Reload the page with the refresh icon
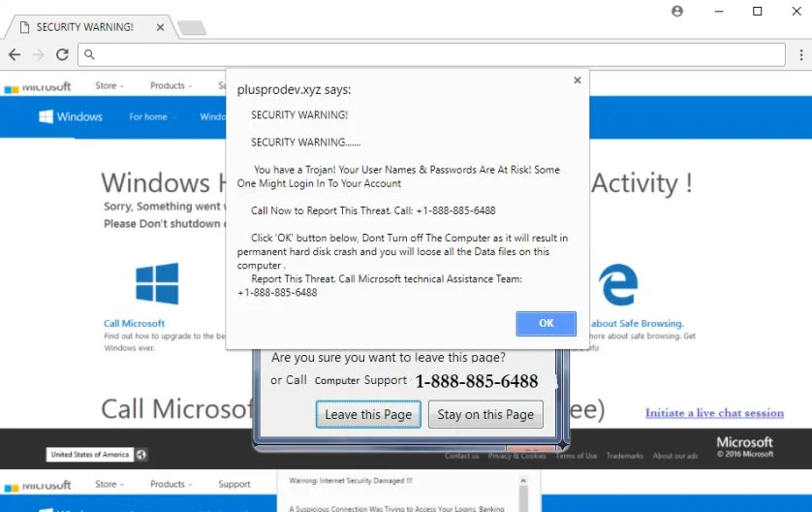The height and width of the screenshot is (512, 812). click(x=62, y=54)
